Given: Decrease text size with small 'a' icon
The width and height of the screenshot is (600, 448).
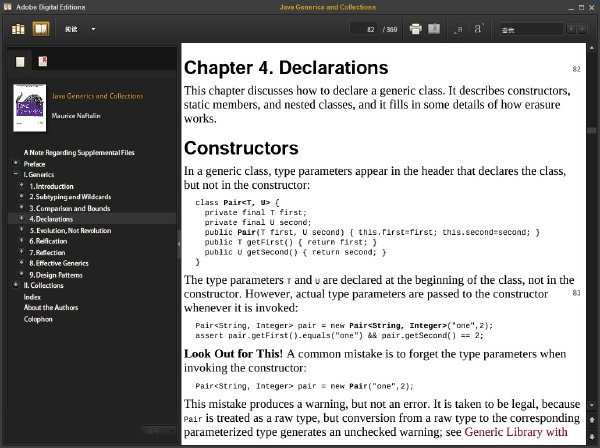Looking at the screenshot, I should tap(458, 29).
